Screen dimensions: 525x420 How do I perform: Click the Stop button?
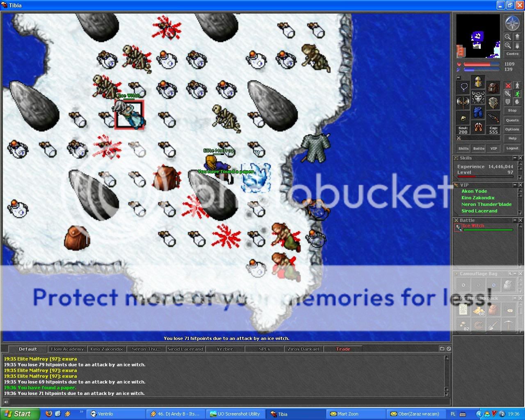coord(512,111)
